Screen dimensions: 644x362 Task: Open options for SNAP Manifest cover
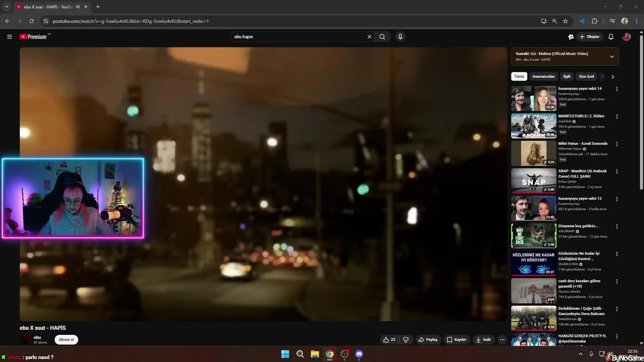617,171
